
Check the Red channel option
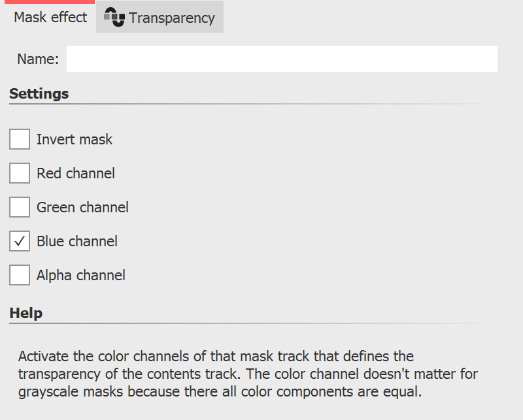pyautogui.click(x=19, y=173)
